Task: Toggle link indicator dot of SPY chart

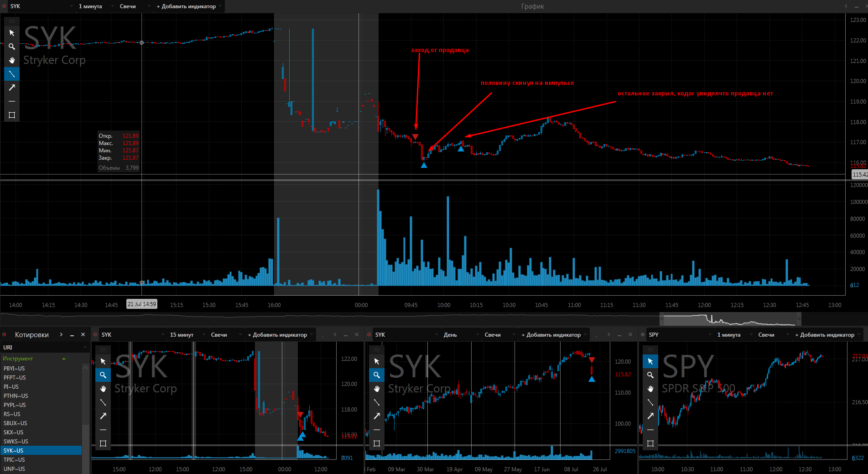Action: click(643, 335)
